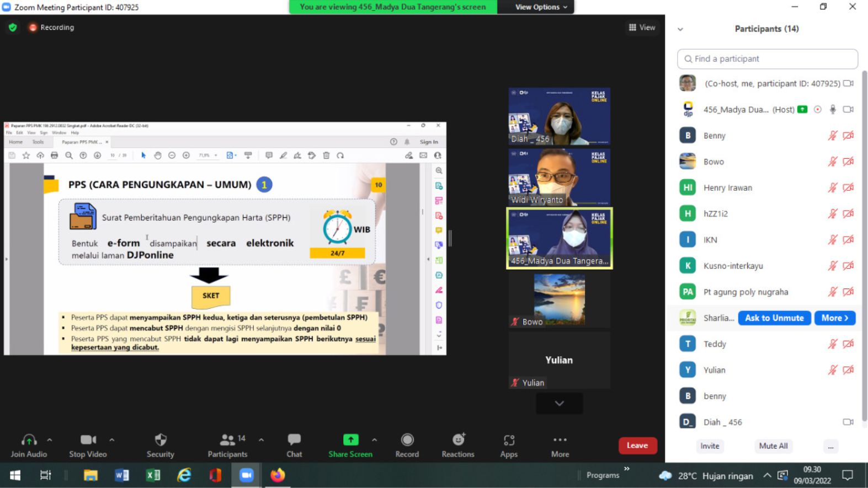
Task: Expand the View Options dropdown
Action: [541, 7]
